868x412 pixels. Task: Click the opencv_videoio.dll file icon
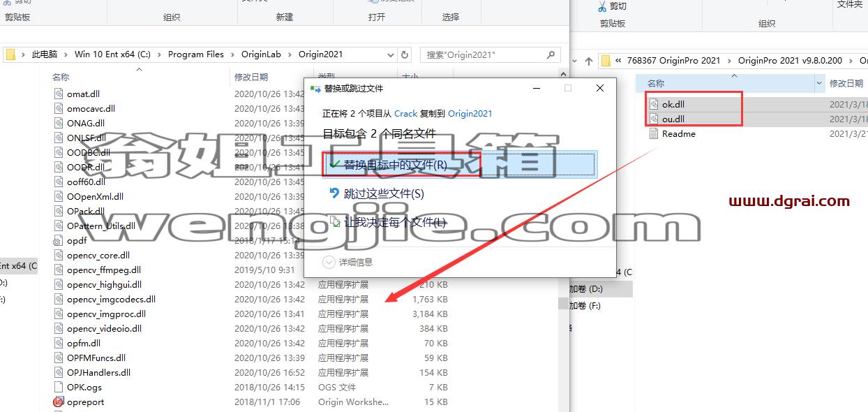[59, 328]
